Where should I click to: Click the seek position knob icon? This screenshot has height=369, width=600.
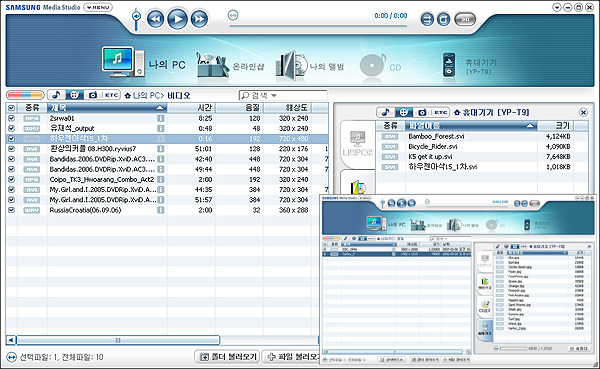[x=233, y=15]
